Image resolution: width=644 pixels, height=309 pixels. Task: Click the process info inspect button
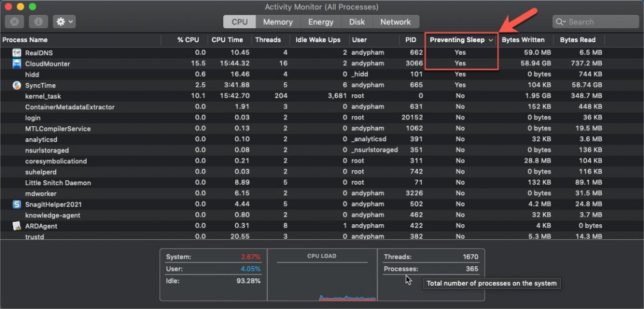(38, 21)
